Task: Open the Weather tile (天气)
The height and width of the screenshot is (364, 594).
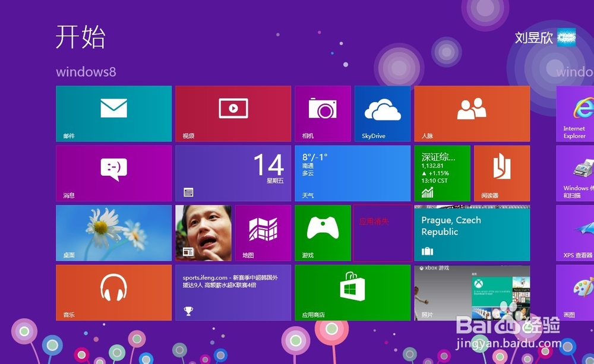Action: click(353, 173)
